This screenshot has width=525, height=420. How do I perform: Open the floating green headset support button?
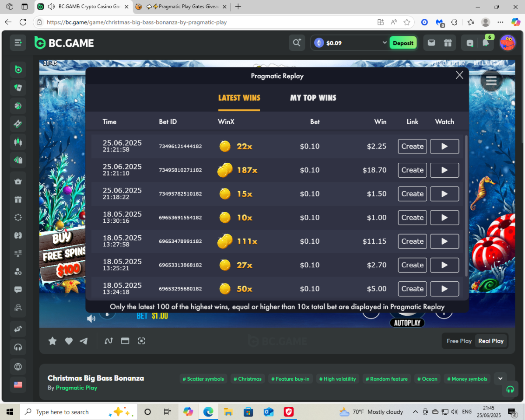pyautogui.click(x=510, y=389)
